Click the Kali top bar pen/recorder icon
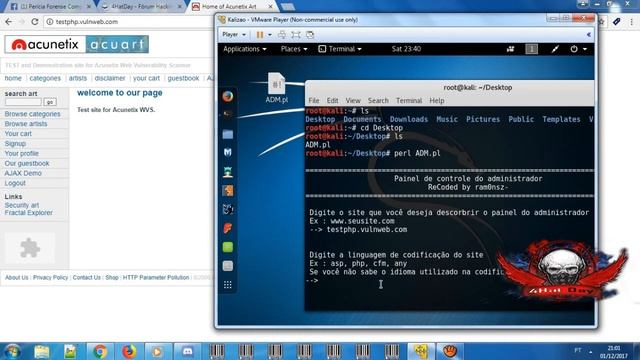640x360 pixels. coord(555,49)
